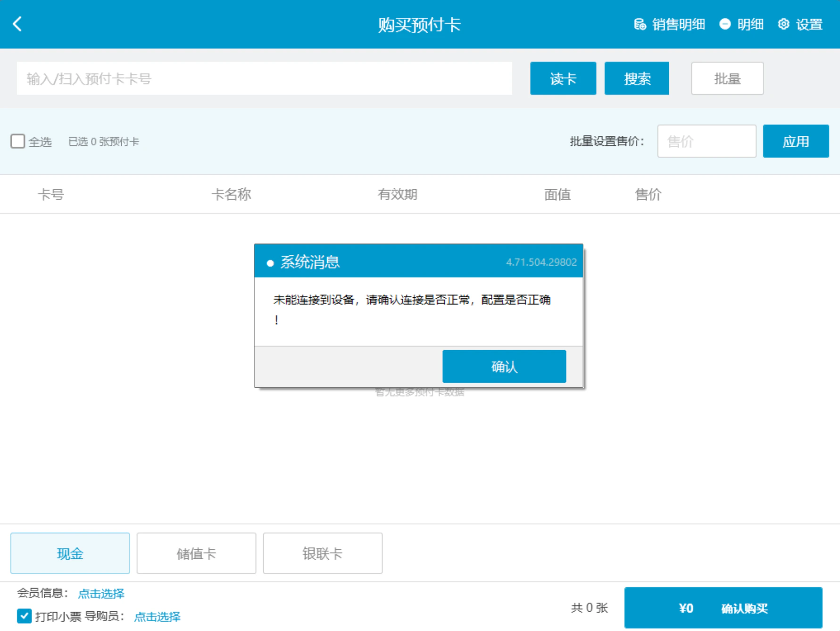Viewport: 840px width, 631px height.
Task: Select 现金 cash payment tab
Action: pyautogui.click(x=70, y=553)
